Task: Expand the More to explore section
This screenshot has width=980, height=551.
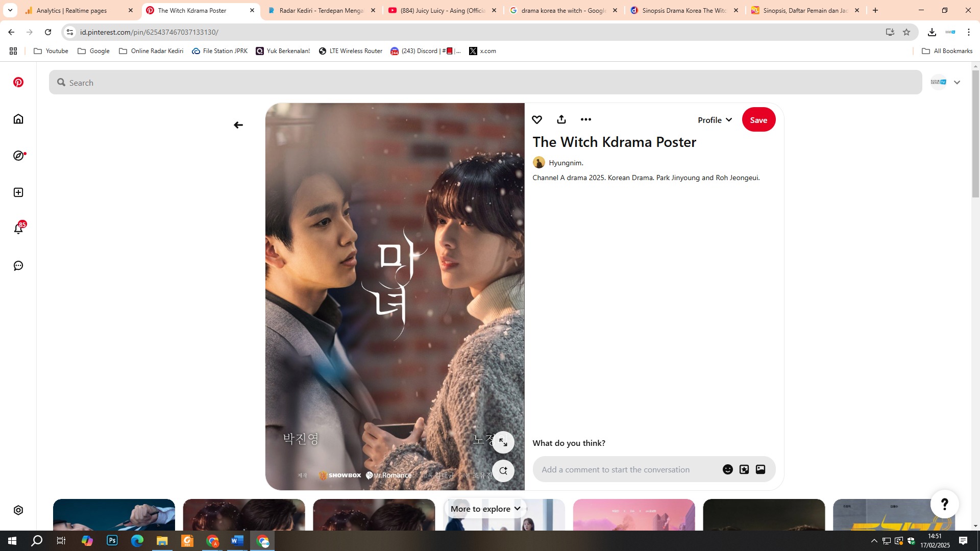Action: [x=485, y=509]
